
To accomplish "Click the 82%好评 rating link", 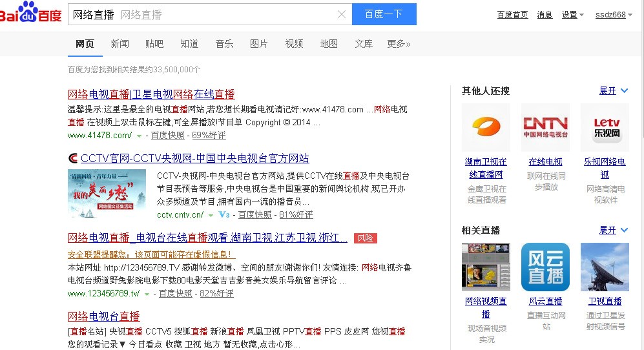I will click(216, 293).
